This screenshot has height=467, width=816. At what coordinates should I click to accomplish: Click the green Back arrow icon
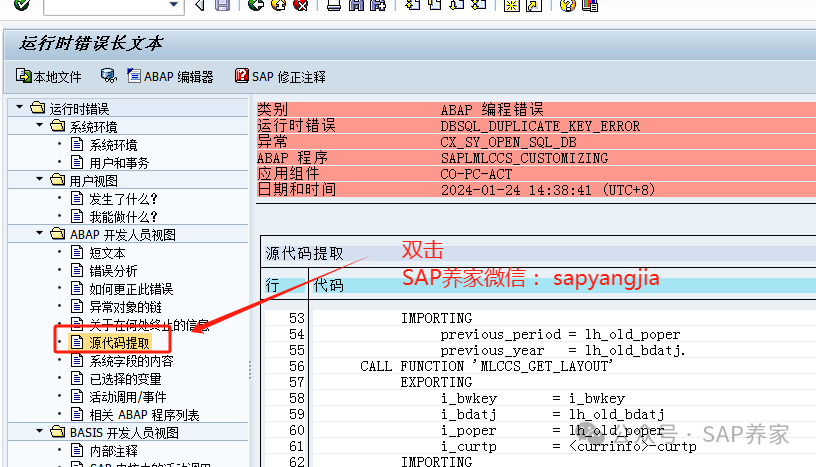[256, 5]
